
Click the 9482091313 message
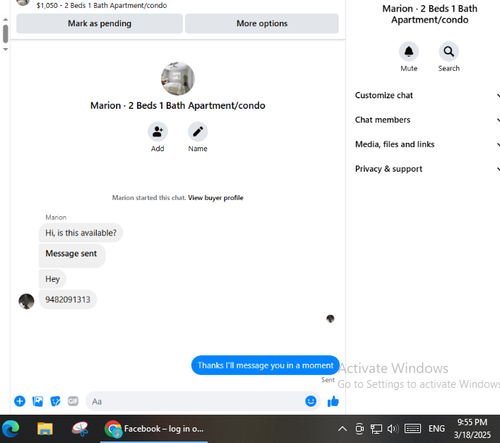point(68,299)
